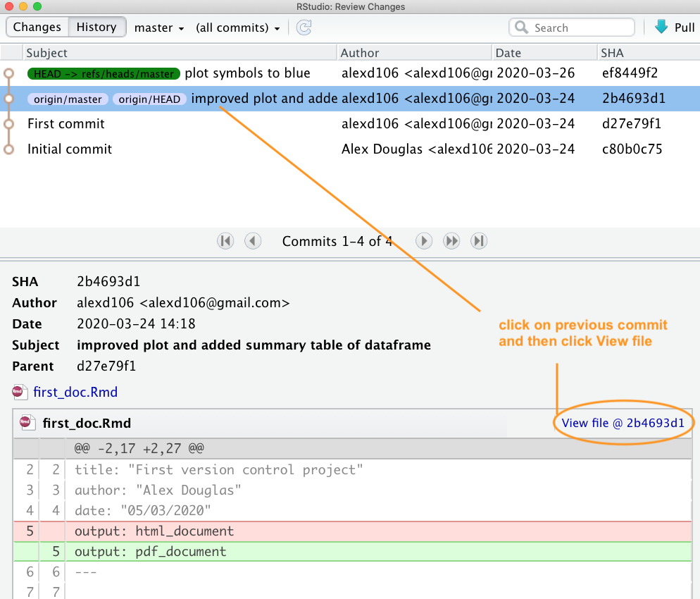Click the refresh icon in the toolbar
Viewport: 700px width, 599px height.
click(304, 27)
